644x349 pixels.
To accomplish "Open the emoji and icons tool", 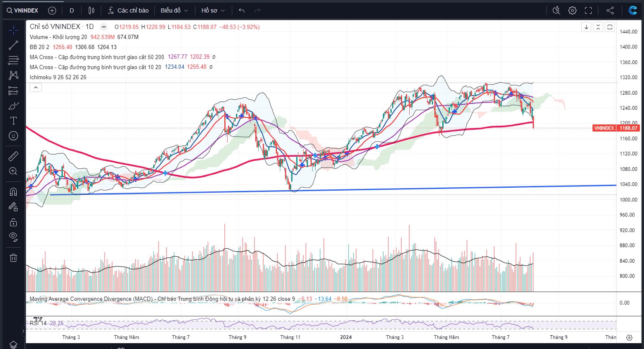I will point(13,136).
